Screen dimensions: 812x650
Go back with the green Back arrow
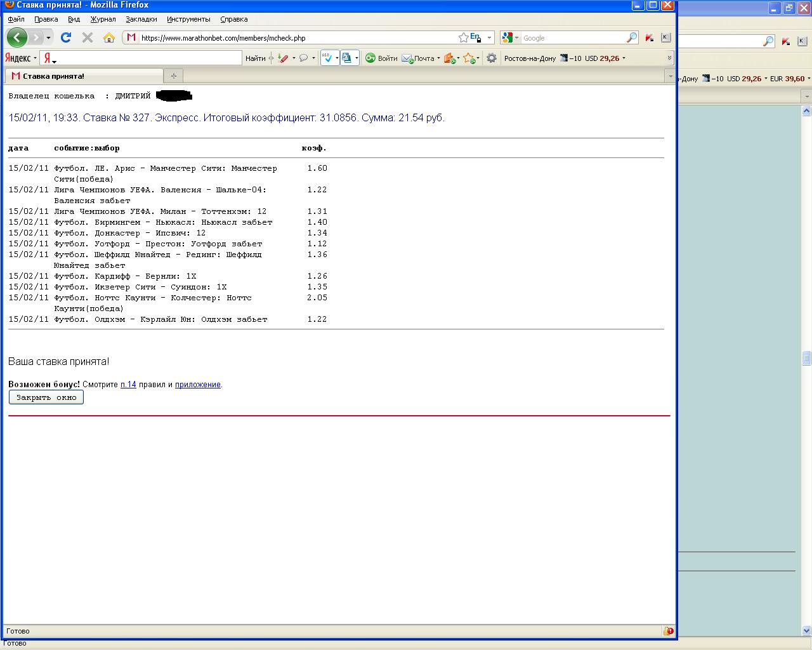click(x=16, y=37)
